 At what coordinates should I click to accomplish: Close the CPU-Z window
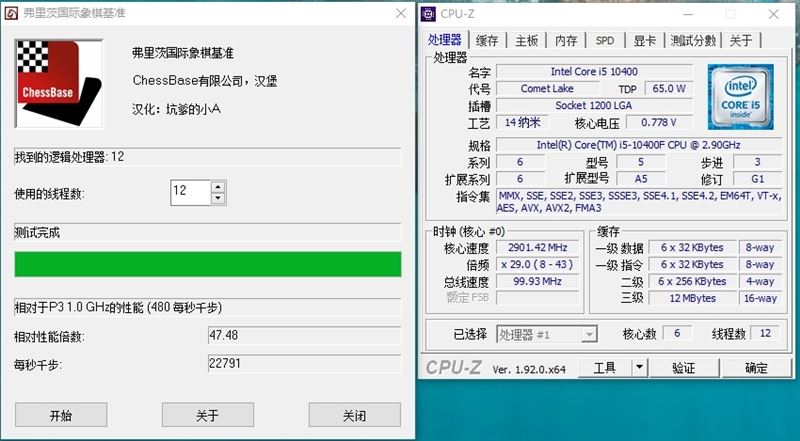click(x=773, y=14)
